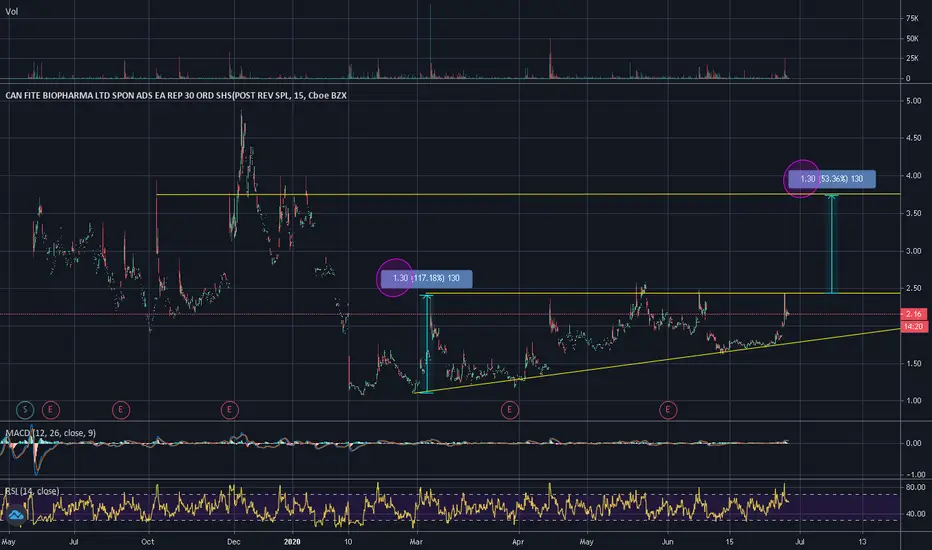Click the 3.00 price axis label
The width and height of the screenshot is (932, 550).
[913, 251]
